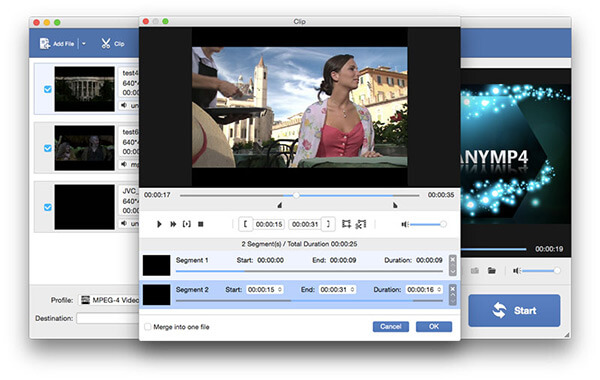Select the left trim marker below timeline
The height and width of the screenshot is (380, 600).
pos(280,205)
